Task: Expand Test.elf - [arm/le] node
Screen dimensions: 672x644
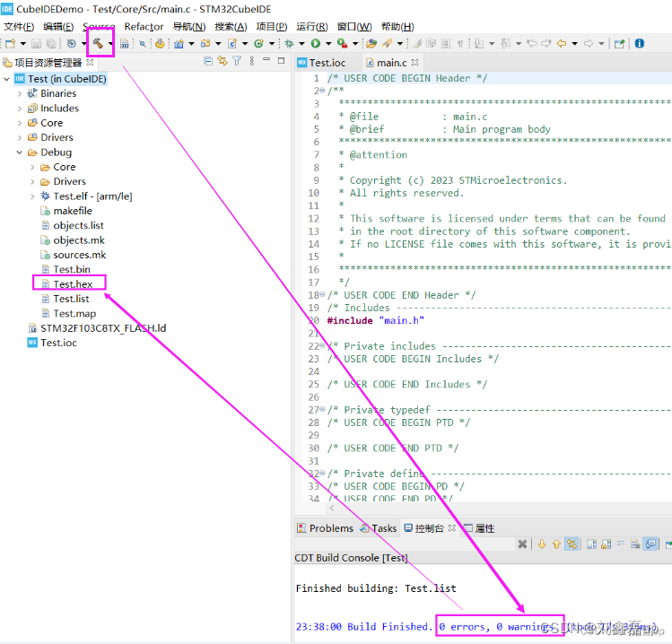Action: [32, 196]
